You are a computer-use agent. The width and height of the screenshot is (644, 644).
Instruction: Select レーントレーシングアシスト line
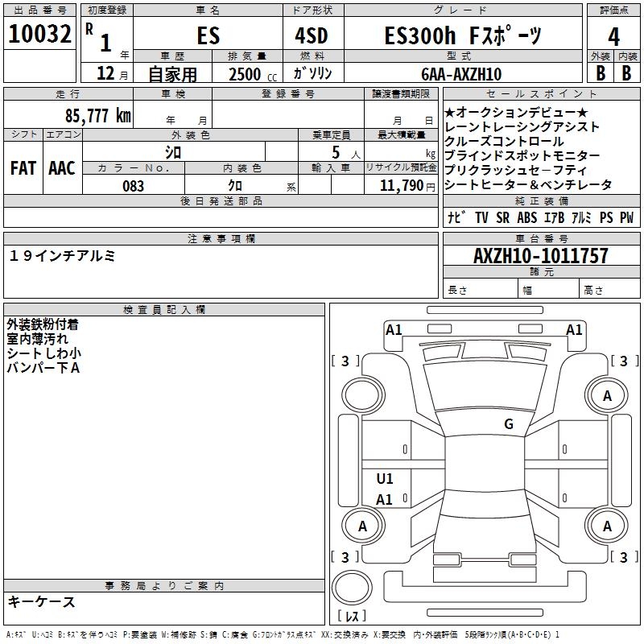click(522, 126)
